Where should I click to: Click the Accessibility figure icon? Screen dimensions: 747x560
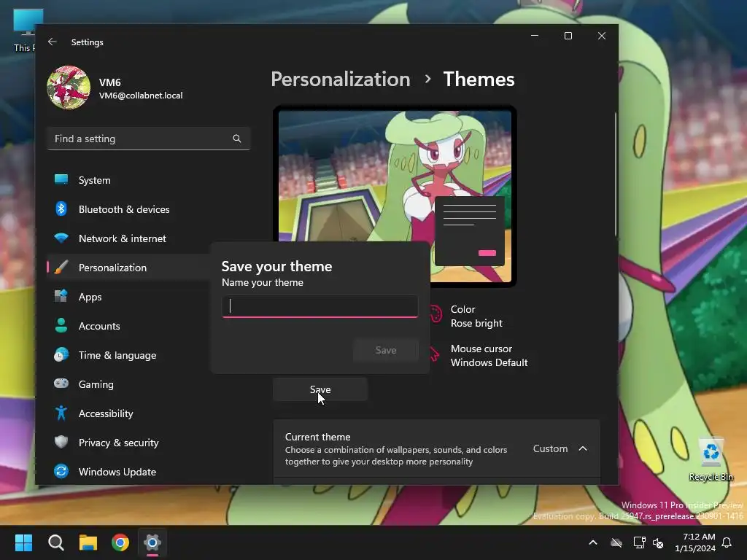(61, 413)
